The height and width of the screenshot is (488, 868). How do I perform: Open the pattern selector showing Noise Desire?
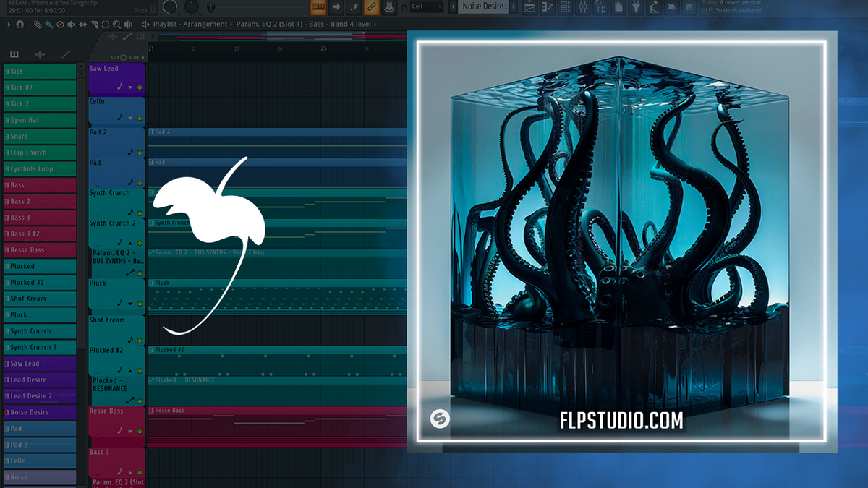pos(485,6)
